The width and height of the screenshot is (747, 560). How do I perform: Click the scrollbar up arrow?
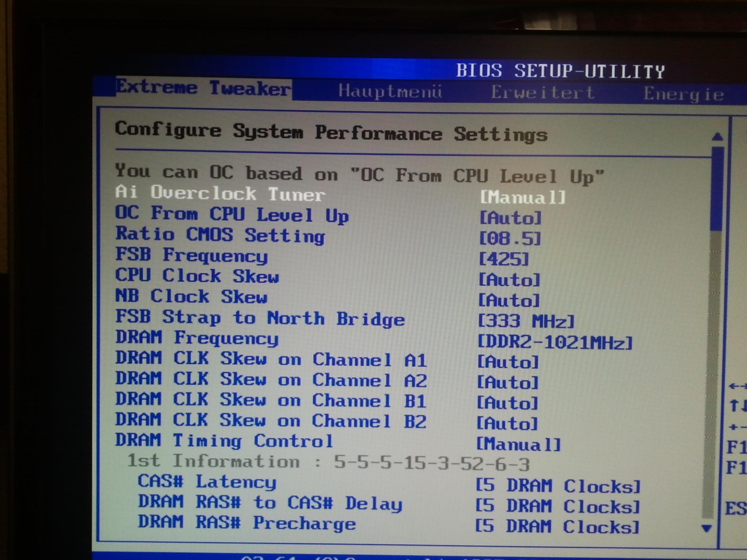717,137
